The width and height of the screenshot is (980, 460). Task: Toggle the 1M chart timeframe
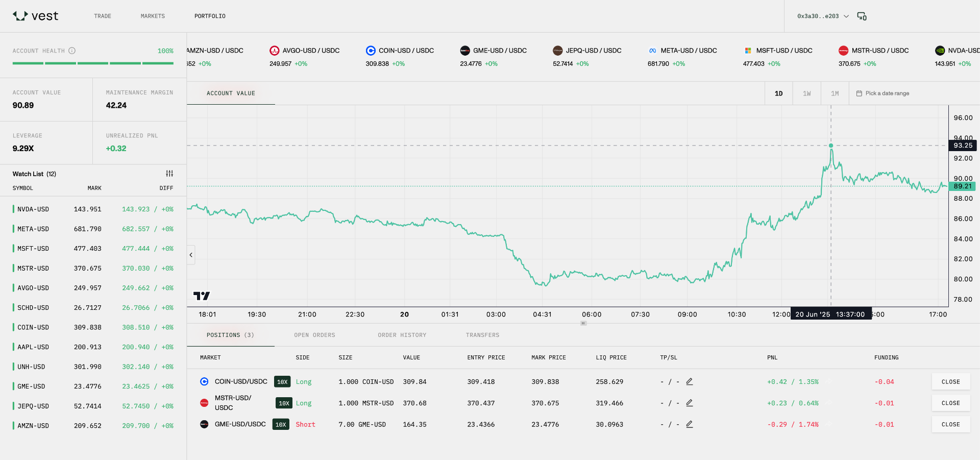[x=835, y=93]
